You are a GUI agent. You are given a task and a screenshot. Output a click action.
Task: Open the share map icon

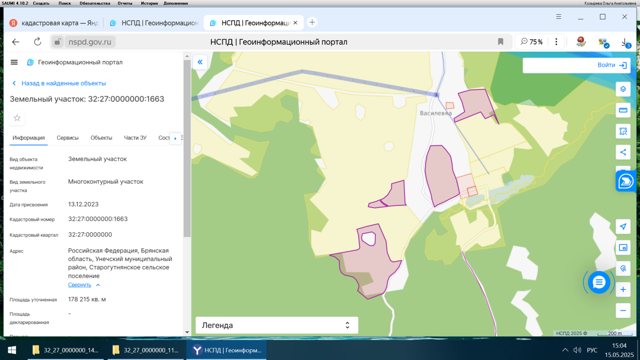(623, 152)
